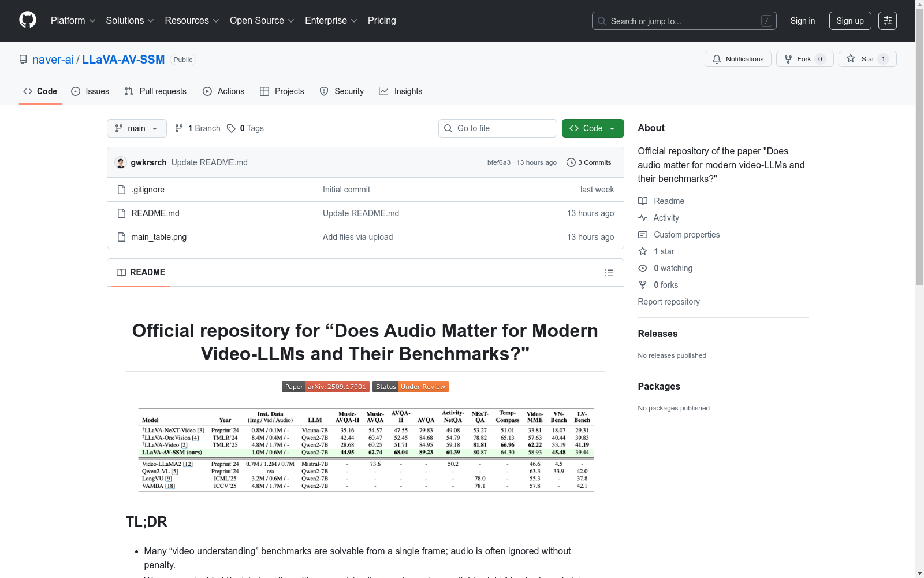Go to the Security tab
This screenshot has height=578, width=924.
[342, 91]
